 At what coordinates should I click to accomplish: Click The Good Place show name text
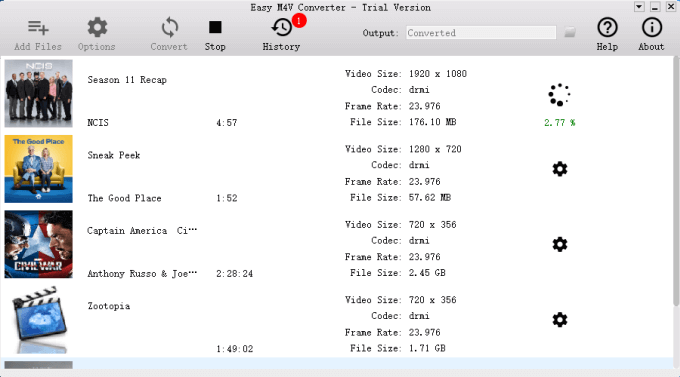(124, 198)
